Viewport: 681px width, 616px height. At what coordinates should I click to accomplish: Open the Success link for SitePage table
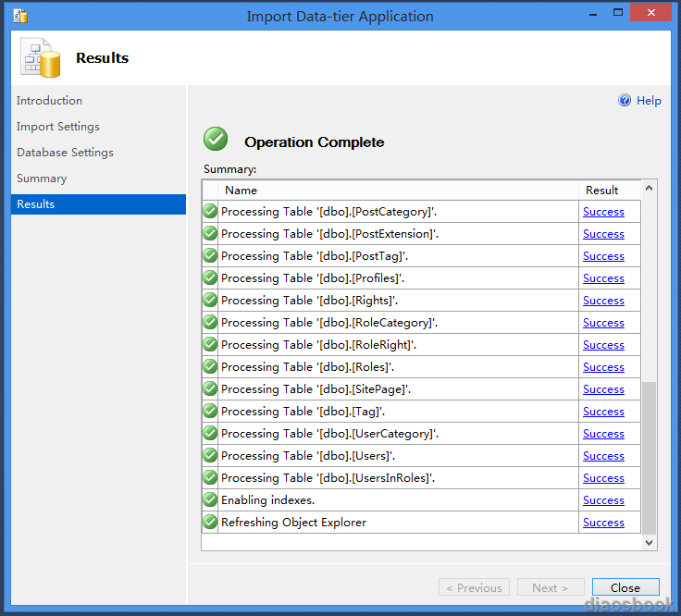tap(603, 389)
